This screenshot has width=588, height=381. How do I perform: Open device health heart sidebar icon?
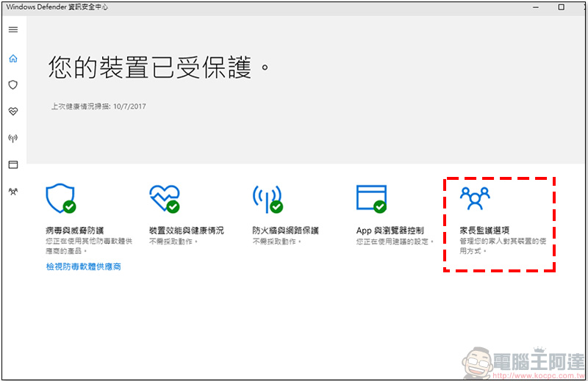click(13, 112)
